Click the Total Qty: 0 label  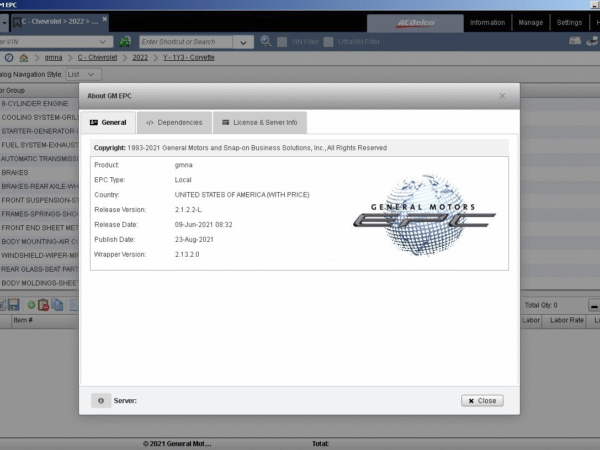coord(541,305)
